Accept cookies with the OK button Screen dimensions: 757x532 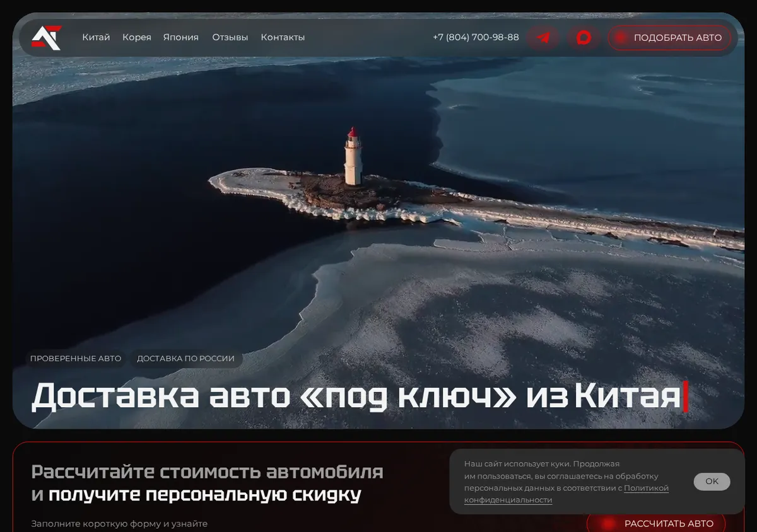tap(712, 482)
